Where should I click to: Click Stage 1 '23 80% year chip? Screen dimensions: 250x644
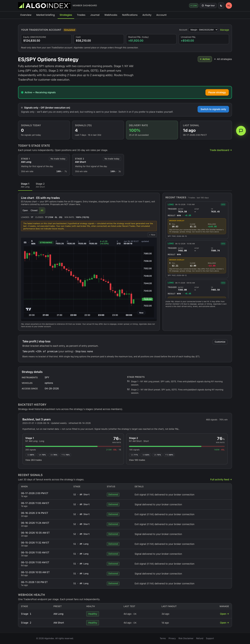[31, 455]
